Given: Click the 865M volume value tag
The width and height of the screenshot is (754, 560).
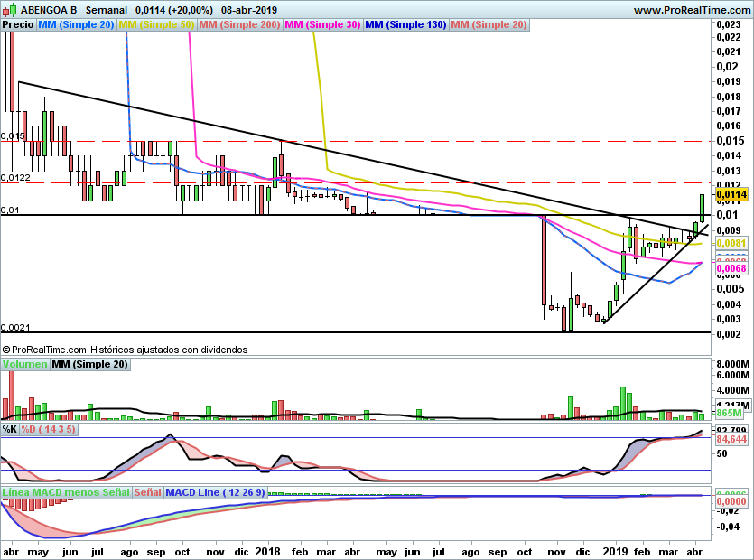Looking at the screenshot, I should pyautogui.click(x=729, y=413).
